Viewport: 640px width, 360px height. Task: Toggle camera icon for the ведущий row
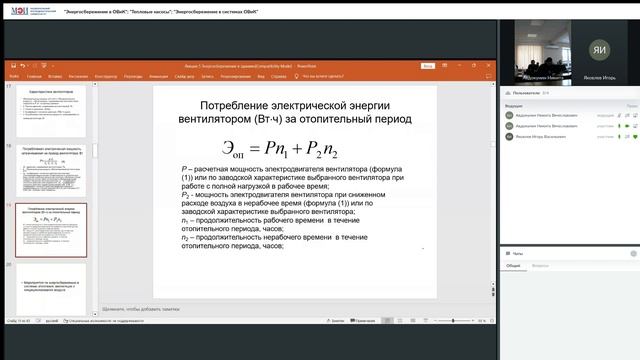(x=627, y=116)
